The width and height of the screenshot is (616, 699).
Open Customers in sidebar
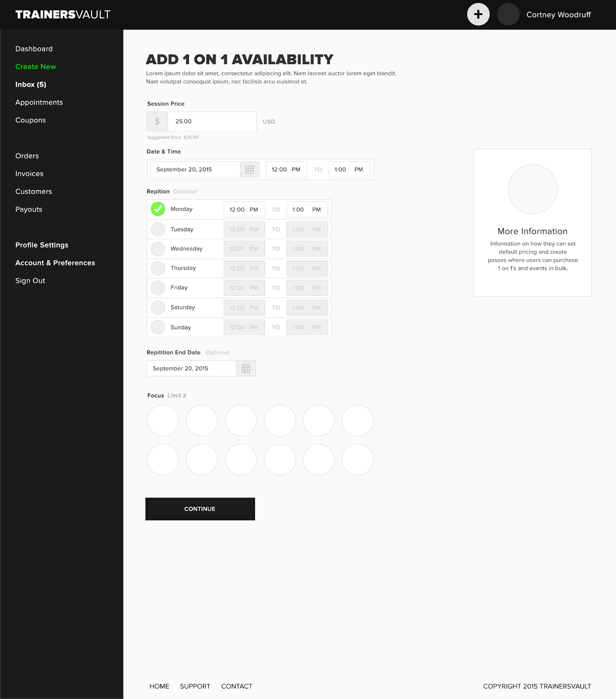34,192
